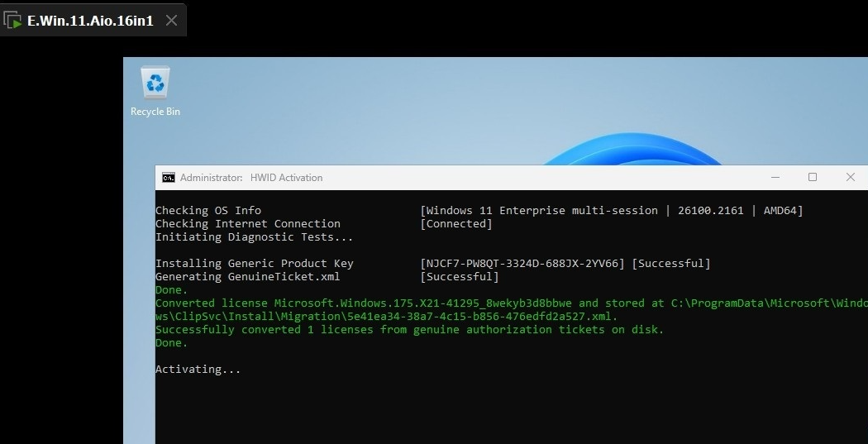Click the 'Activating...' status line

point(198,370)
